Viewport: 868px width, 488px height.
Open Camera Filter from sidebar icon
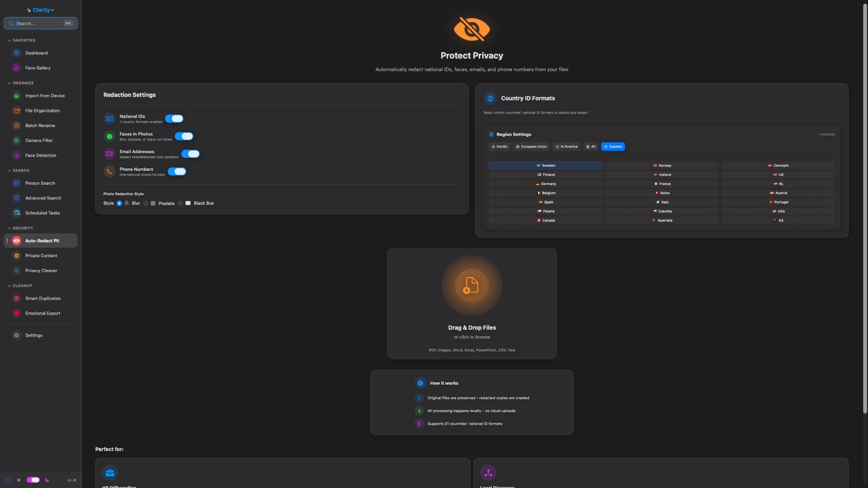click(16, 141)
